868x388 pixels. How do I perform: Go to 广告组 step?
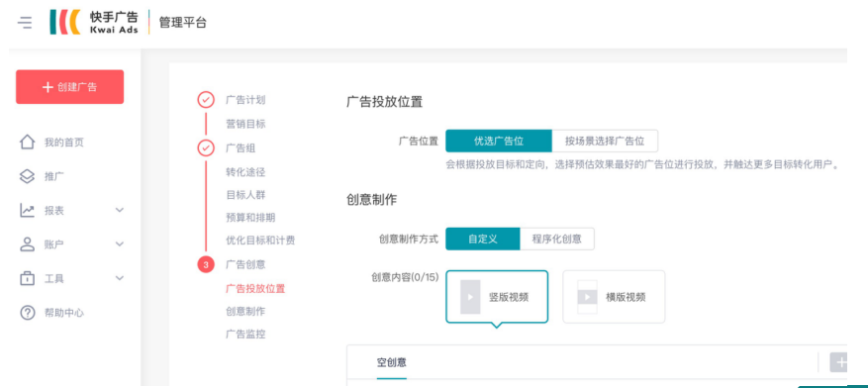pyautogui.click(x=241, y=148)
